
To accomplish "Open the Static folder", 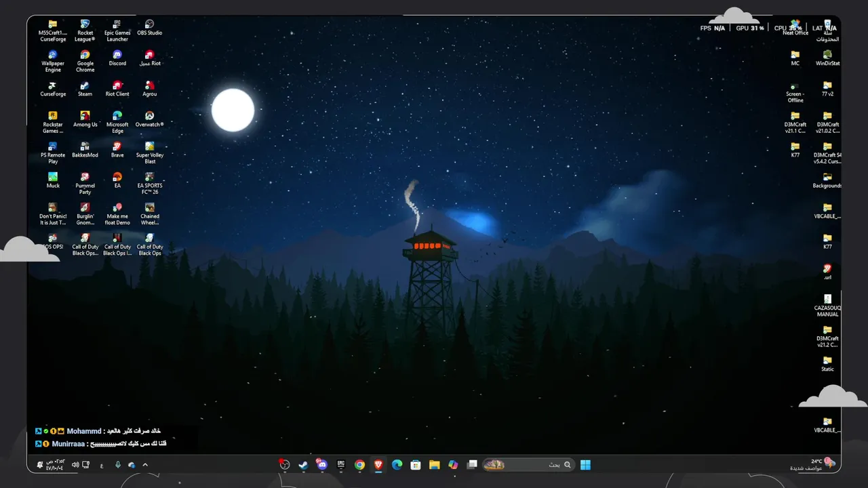I will (x=827, y=363).
